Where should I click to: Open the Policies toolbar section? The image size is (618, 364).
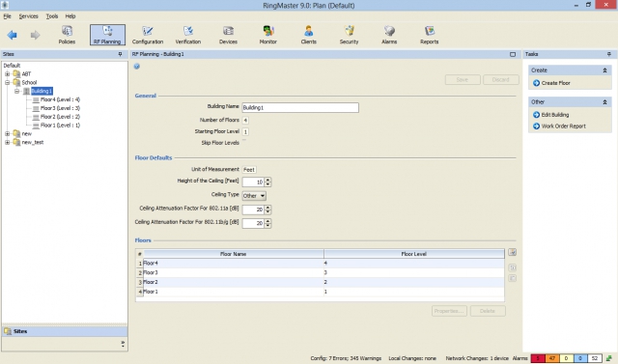67,35
